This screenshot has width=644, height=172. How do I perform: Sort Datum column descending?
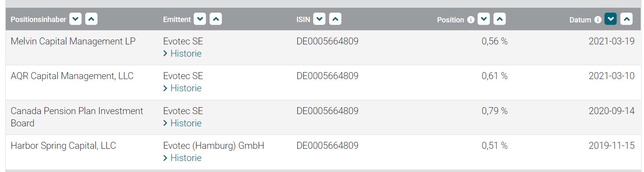[611, 19]
